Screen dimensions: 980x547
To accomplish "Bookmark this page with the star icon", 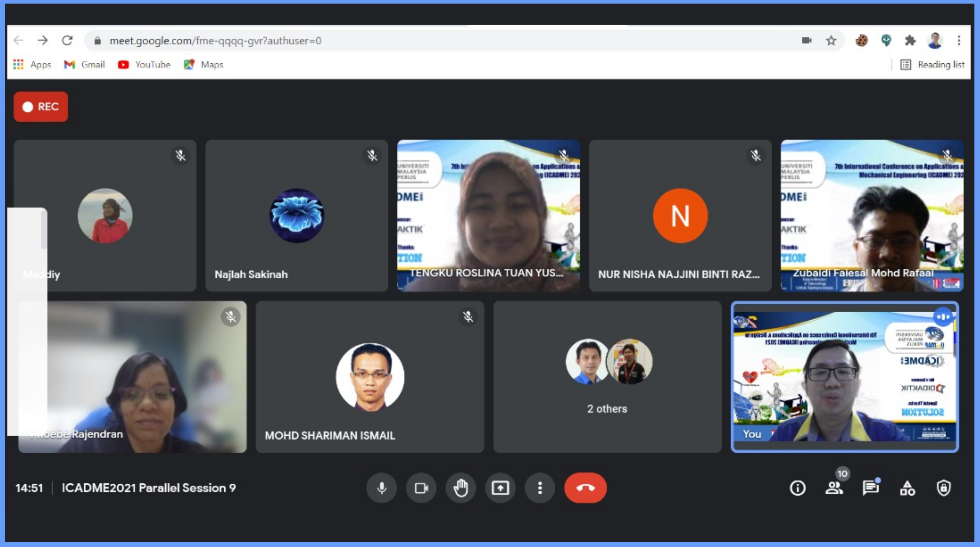I will [831, 40].
